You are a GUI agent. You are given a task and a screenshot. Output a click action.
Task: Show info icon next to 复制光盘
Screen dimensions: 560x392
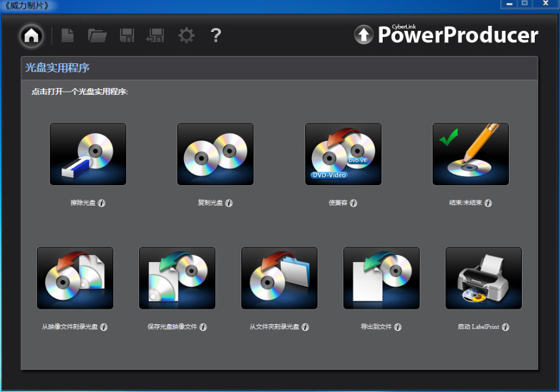[x=229, y=203]
